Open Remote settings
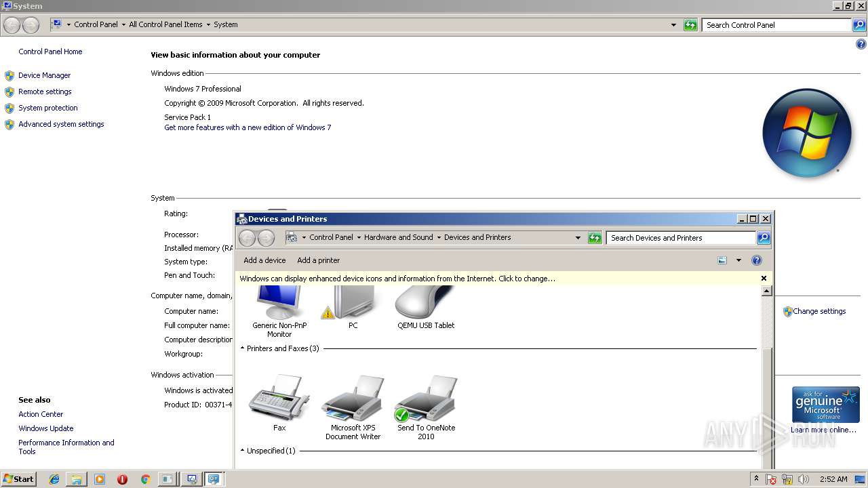The height and width of the screenshot is (488, 868). click(x=45, y=91)
